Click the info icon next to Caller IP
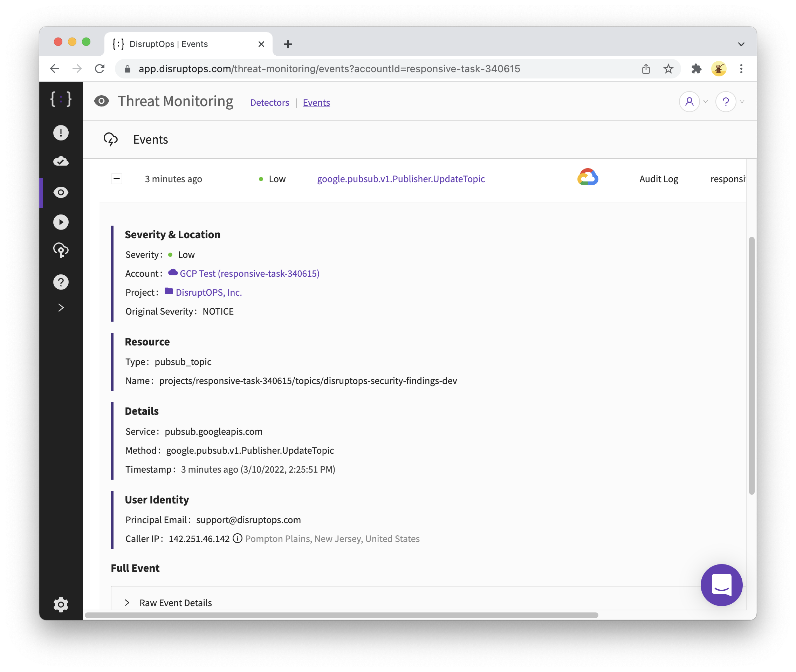796x672 pixels. 237,538
